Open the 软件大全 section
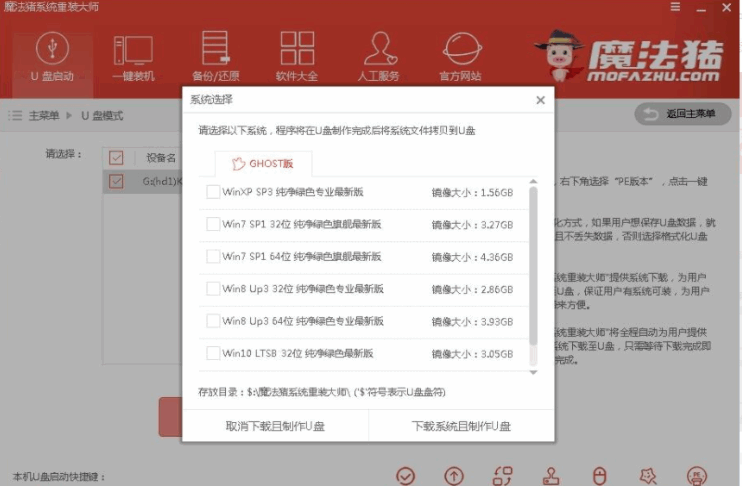This screenshot has width=742, height=487. click(297, 58)
